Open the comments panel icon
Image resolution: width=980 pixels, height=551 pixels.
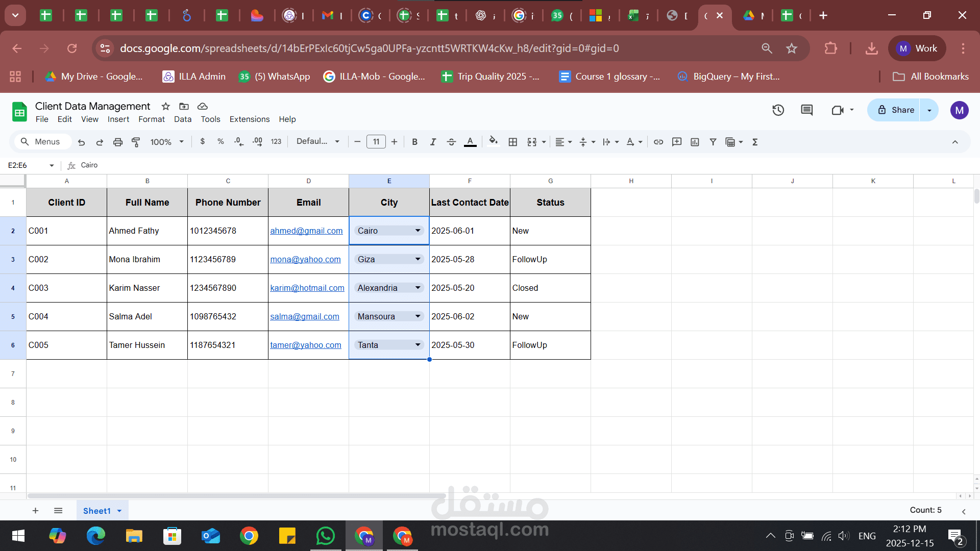(x=806, y=110)
